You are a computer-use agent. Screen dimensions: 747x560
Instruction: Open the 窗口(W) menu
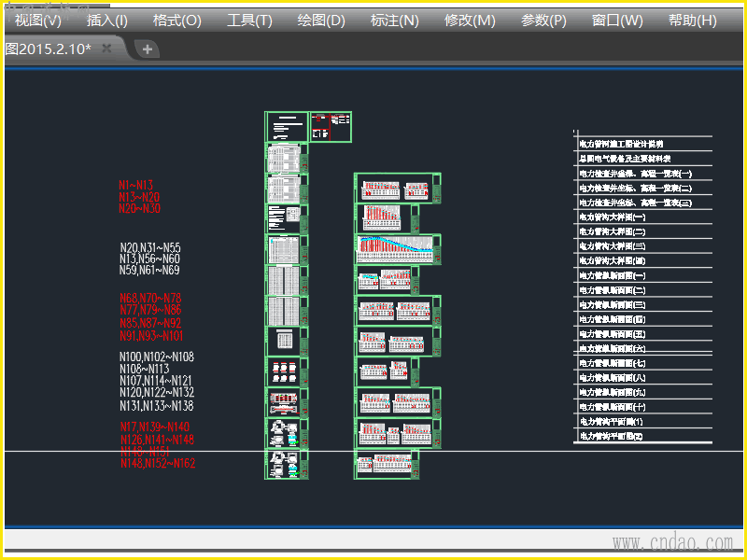[x=617, y=21]
